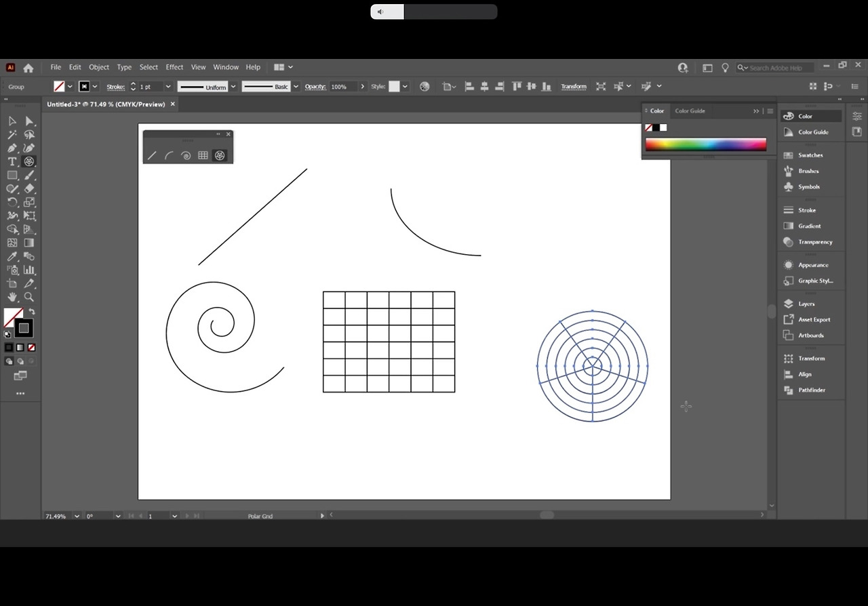The image size is (868, 606).
Task: Change the screen mode
Action: click(x=20, y=376)
